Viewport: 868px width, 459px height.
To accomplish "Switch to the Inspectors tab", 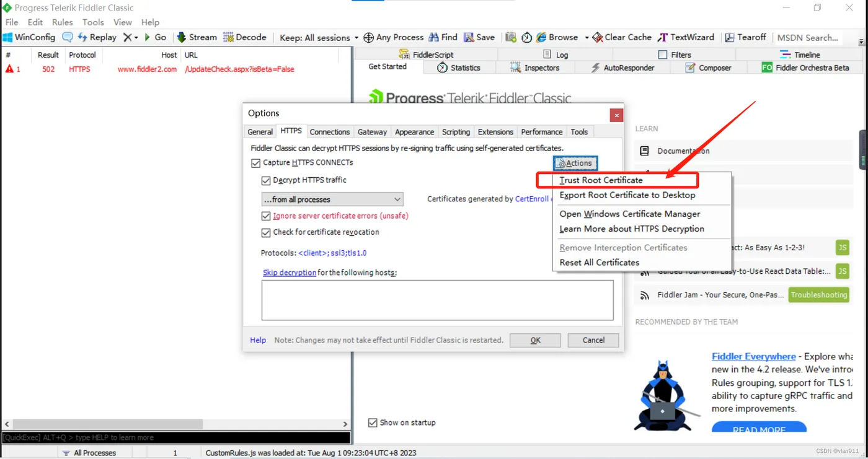I will (535, 68).
